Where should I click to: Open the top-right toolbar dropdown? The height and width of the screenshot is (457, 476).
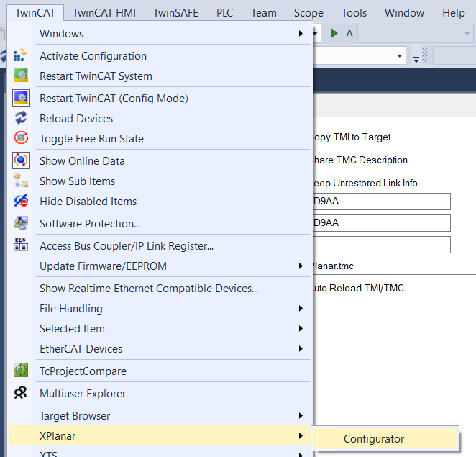(467, 33)
